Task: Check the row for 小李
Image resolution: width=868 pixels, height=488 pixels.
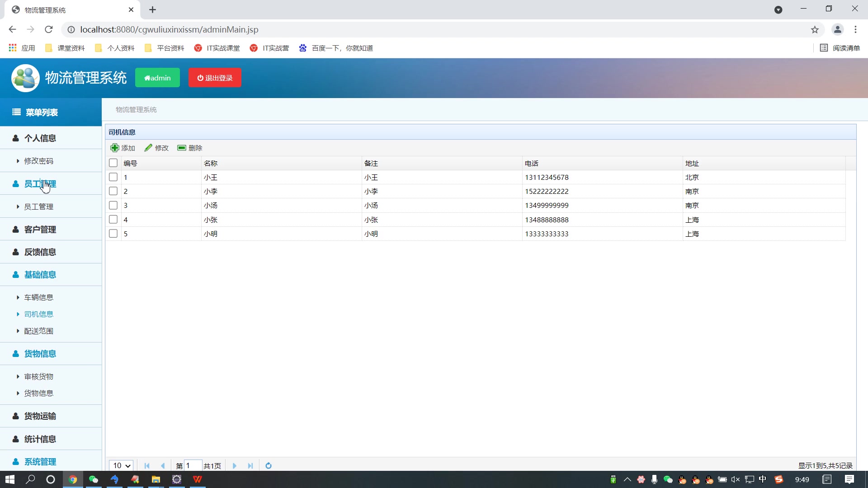Action: [113, 191]
